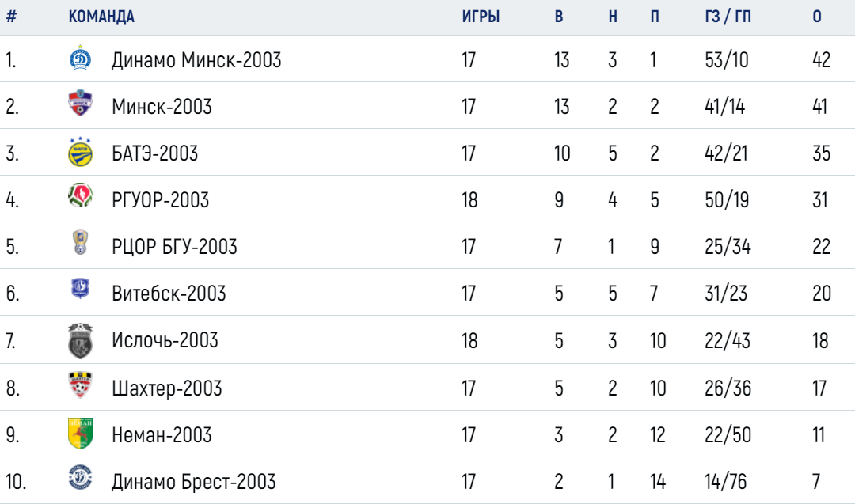Image resolution: width=855 pixels, height=504 pixels.
Task: Open the БАТЭ-2003 team name link
Action: 154,153
